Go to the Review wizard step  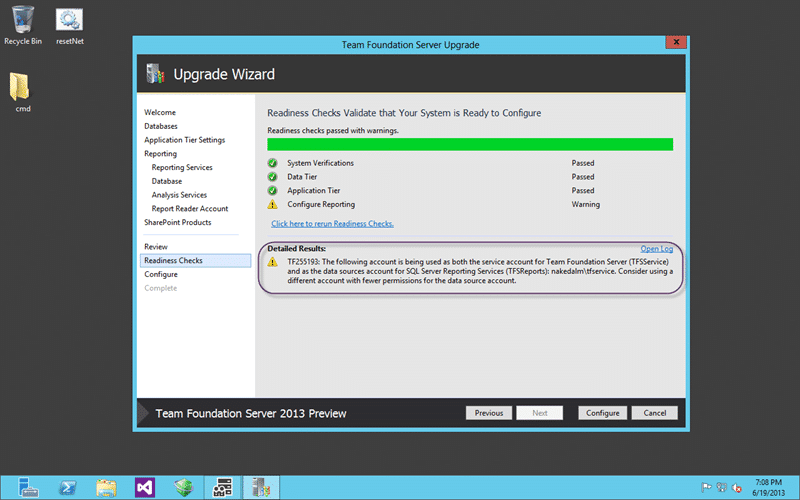click(x=156, y=246)
